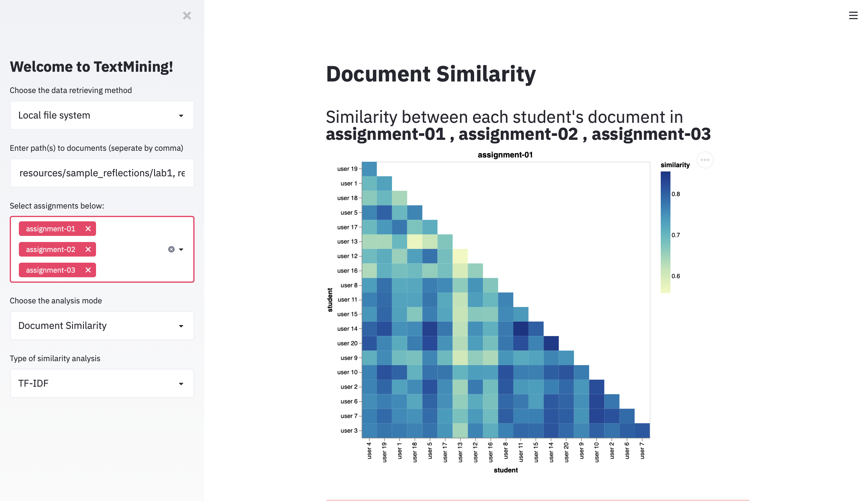The image size is (868, 501).
Task: Select TF-IDF similarity type dropdown
Action: [x=101, y=383]
